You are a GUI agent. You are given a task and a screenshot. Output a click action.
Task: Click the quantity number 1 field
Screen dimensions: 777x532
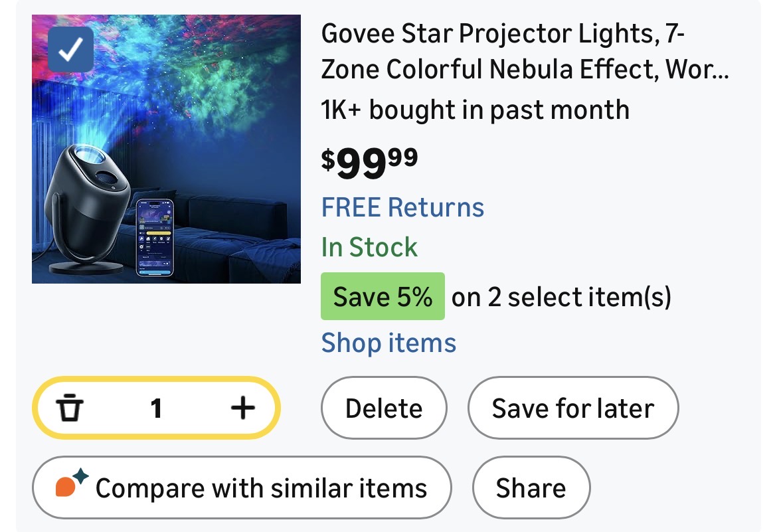(x=156, y=408)
